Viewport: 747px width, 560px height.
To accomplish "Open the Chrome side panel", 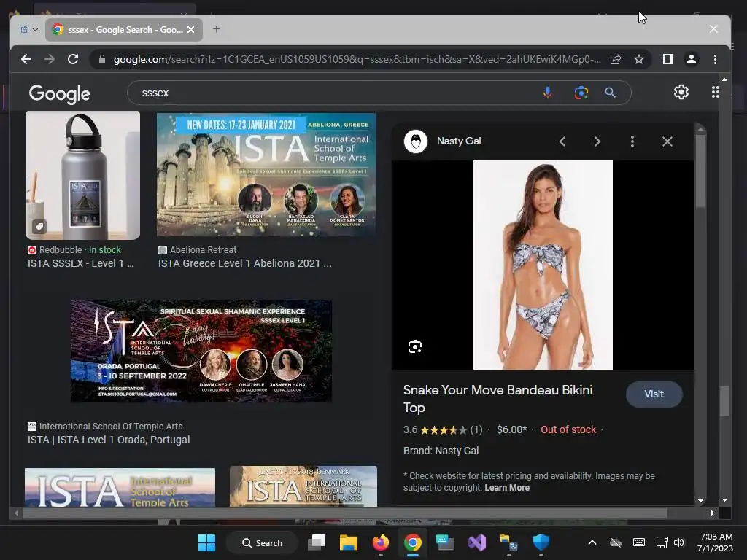I will coord(668,59).
